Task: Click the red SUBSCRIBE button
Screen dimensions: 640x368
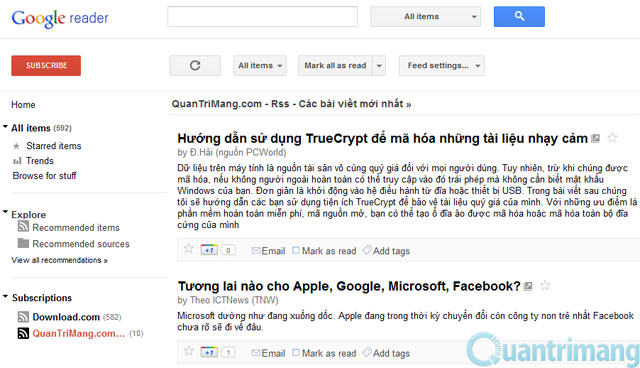Action: 46,66
